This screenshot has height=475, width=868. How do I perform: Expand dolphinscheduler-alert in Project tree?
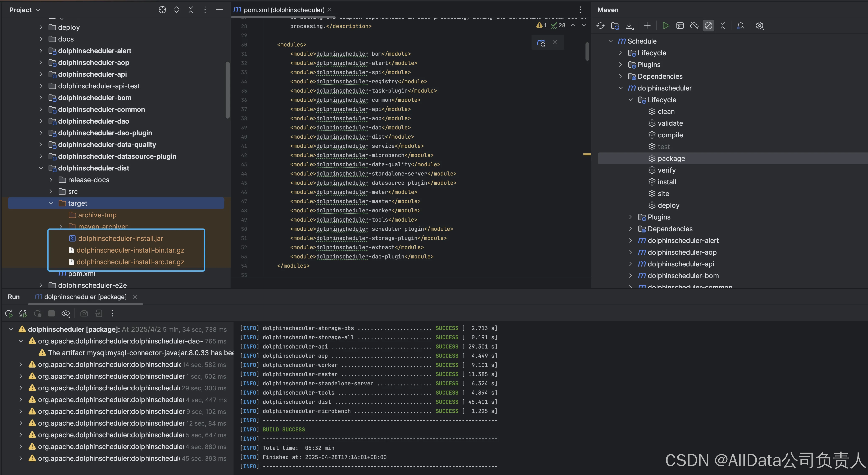[41, 51]
